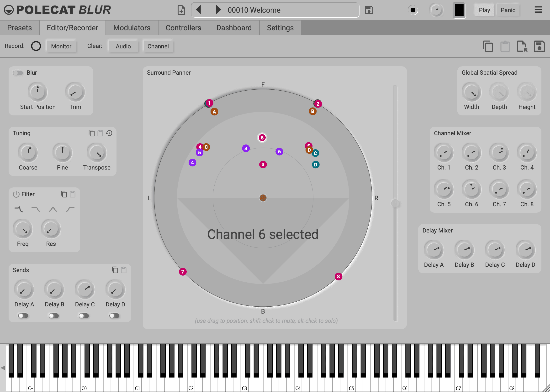Select the high-pass filter shape icon
Screen dimensions: 550x392
click(70, 209)
